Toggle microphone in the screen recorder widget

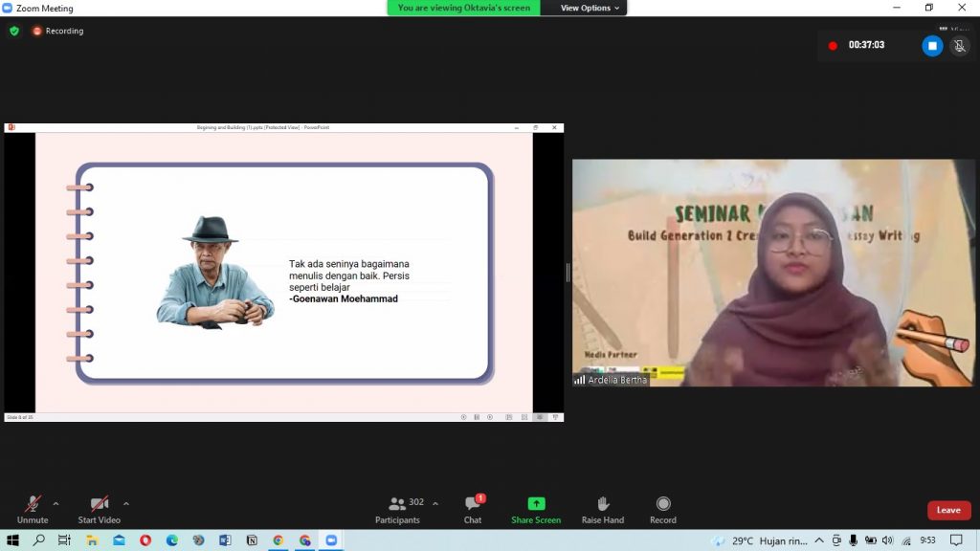959,46
